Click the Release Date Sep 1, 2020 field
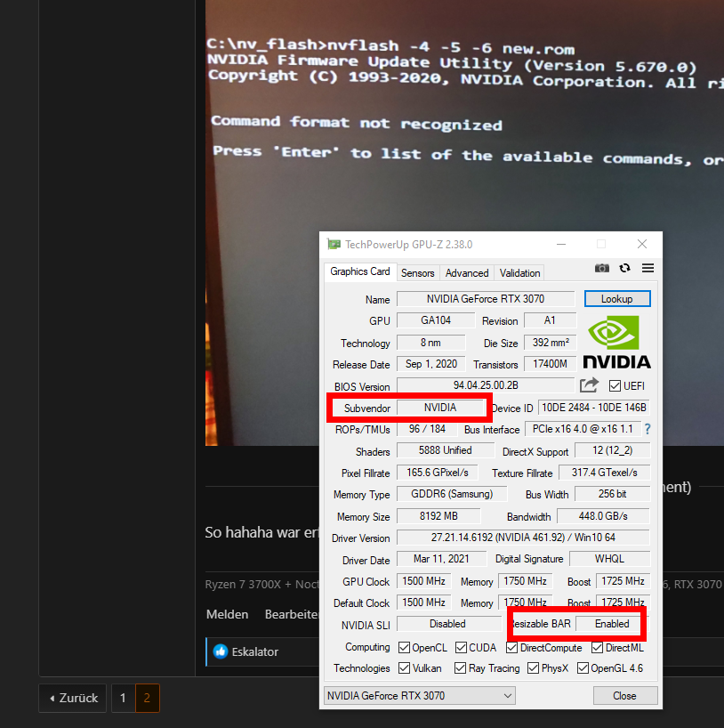Image resolution: width=724 pixels, height=728 pixels. [x=431, y=363]
